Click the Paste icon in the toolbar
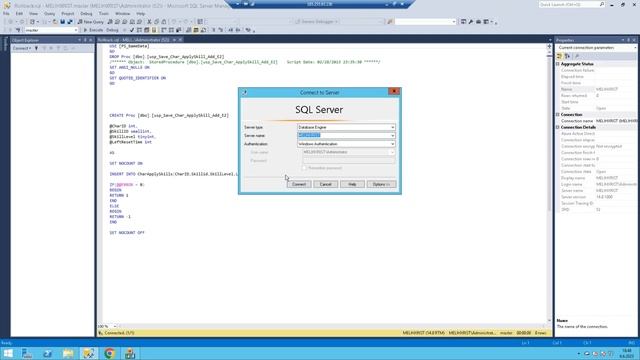 click(164, 22)
